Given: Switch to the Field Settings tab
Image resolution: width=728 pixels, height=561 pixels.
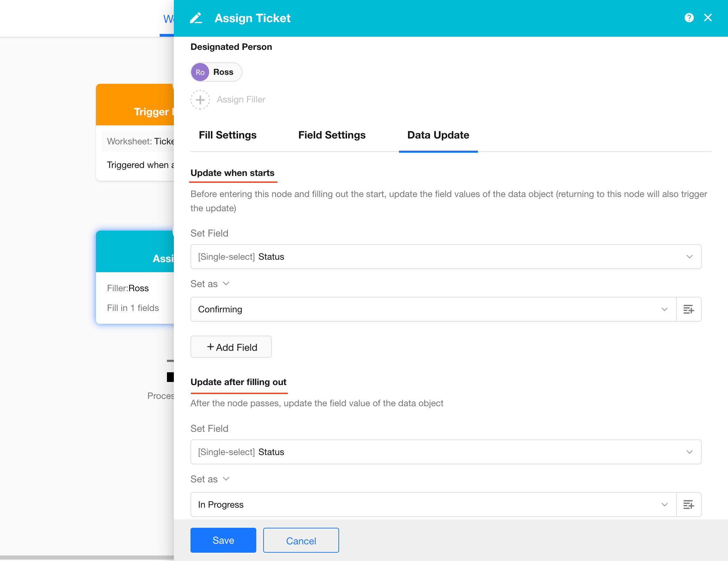Looking at the screenshot, I should (x=332, y=135).
